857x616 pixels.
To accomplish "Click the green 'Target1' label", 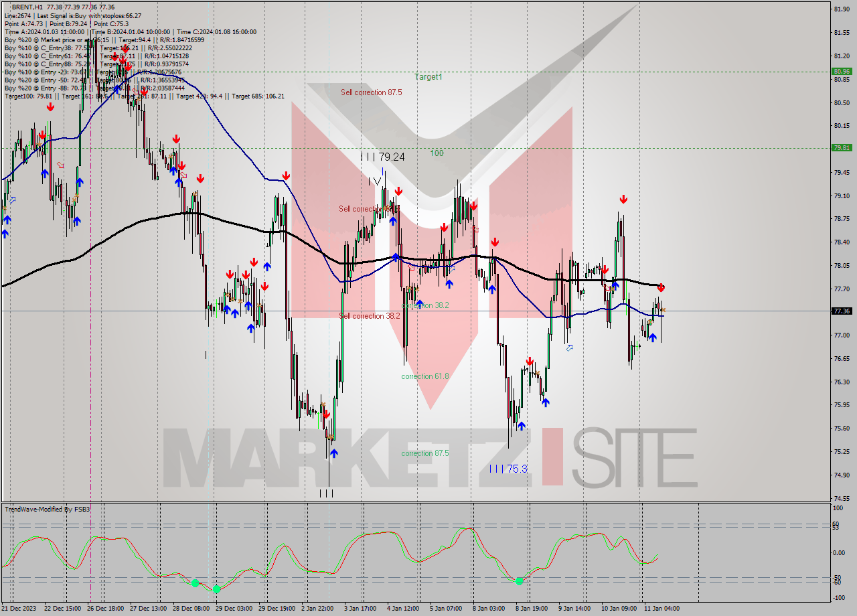I will (x=428, y=77).
